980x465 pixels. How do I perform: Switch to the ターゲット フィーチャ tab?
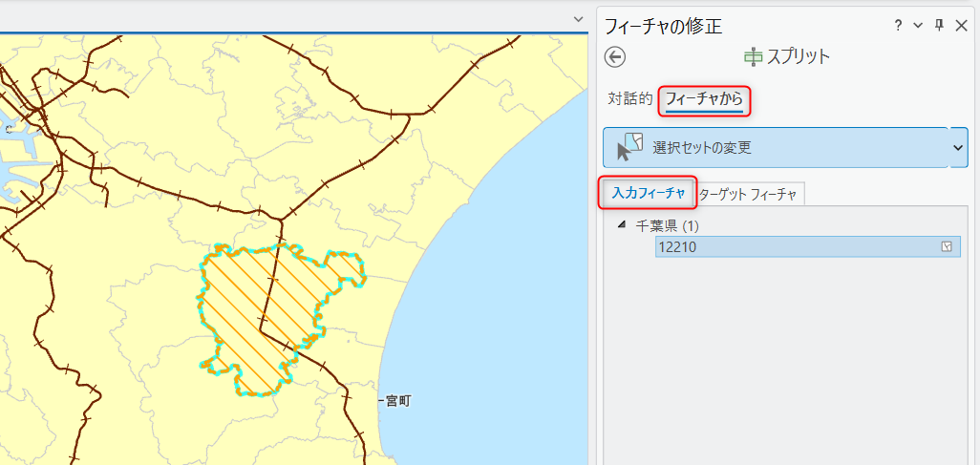click(749, 194)
